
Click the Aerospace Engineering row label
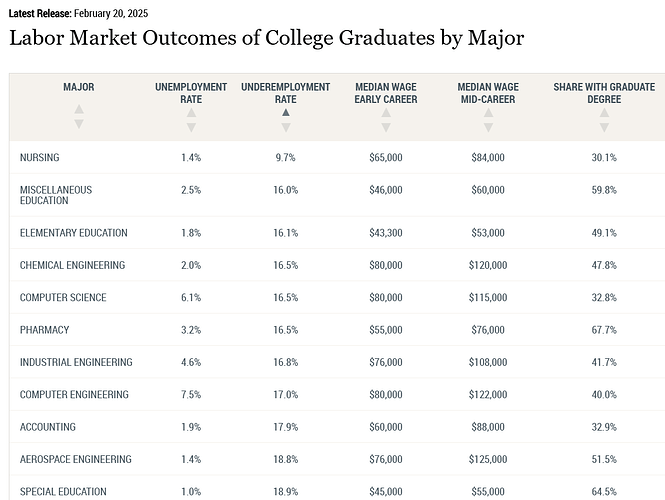75,460
